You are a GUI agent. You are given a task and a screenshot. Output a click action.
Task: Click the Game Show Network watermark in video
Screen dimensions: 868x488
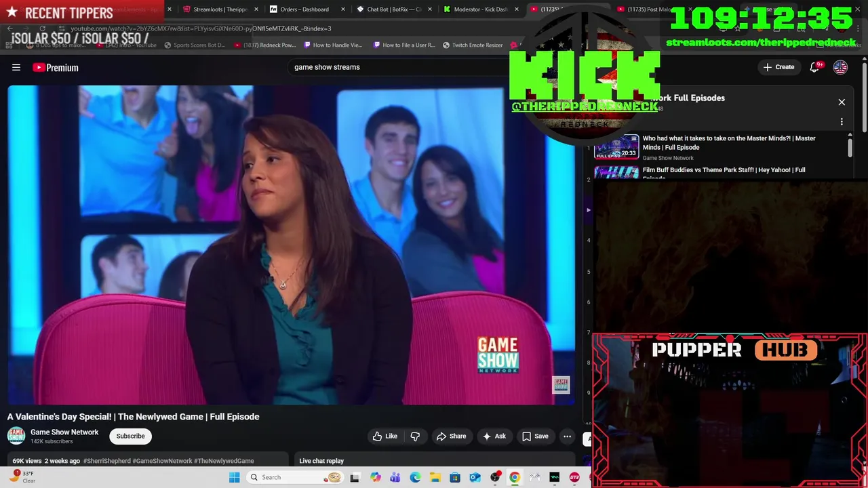click(561, 385)
